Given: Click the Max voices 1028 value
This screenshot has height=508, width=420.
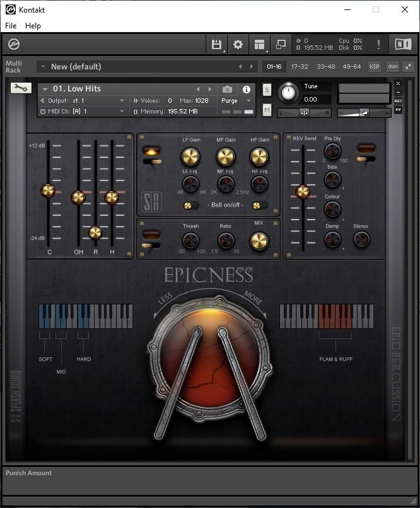Looking at the screenshot, I should coord(201,101).
